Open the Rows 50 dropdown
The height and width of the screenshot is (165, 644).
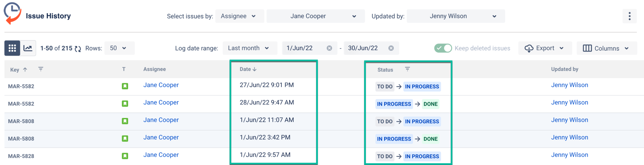click(119, 48)
